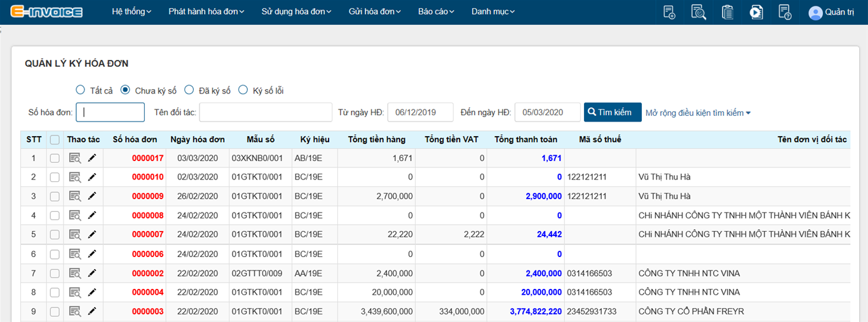View details of invoice 0000017
This screenshot has height=322, width=868.
(75, 158)
